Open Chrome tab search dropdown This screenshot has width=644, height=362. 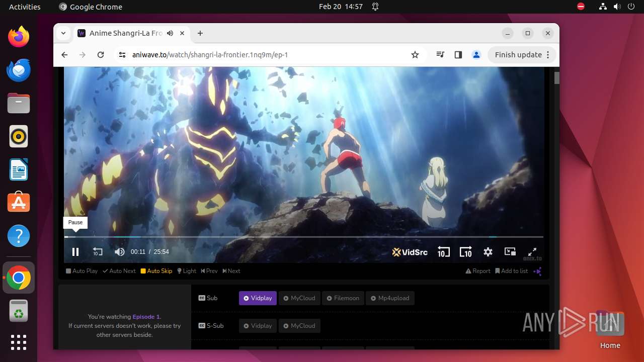point(63,33)
